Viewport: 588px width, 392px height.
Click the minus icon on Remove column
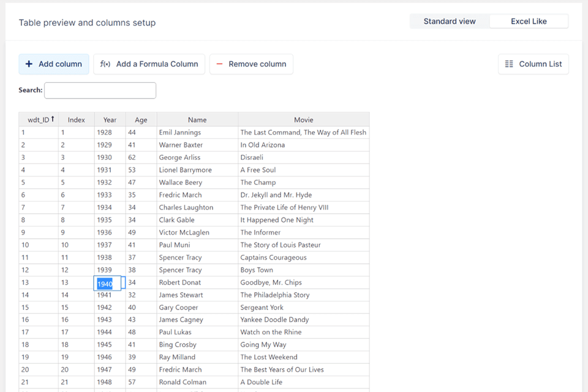tap(219, 64)
